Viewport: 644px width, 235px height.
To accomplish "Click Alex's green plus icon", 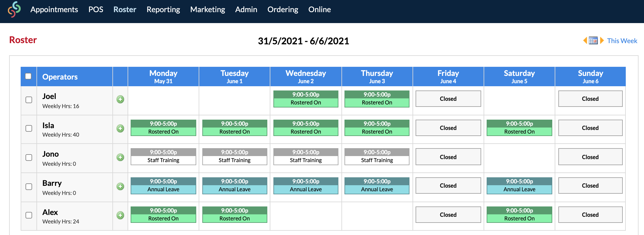I will click(120, 215).
